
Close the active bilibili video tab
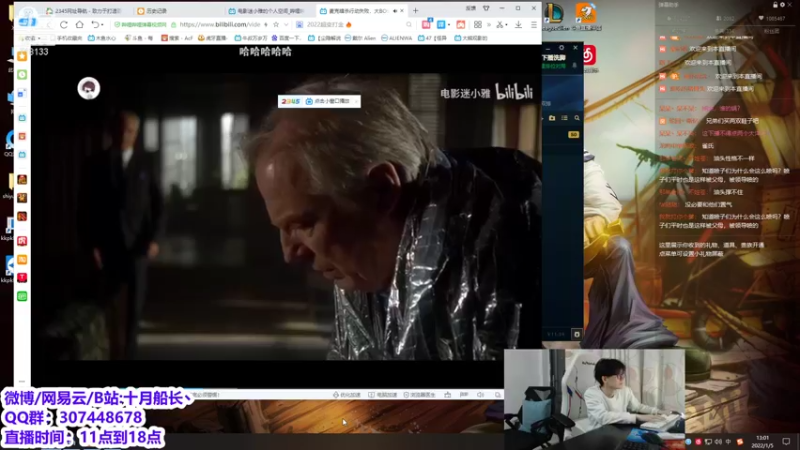[x=402, y=11]
